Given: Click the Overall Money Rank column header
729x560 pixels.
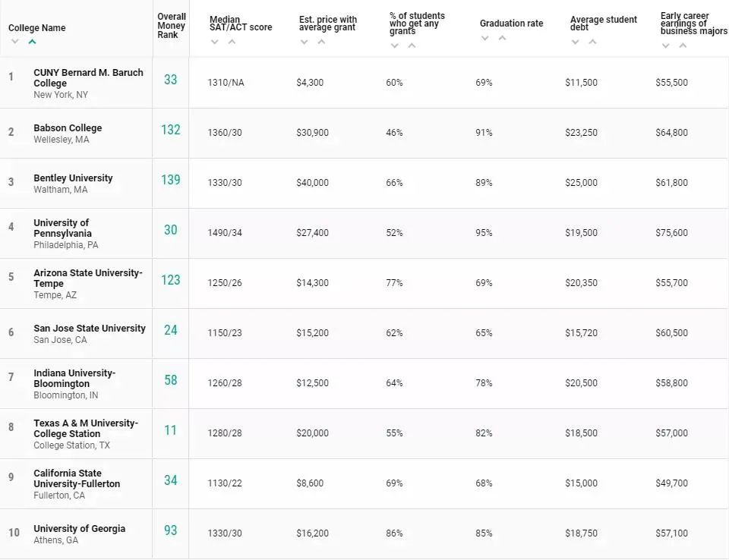Looking at the screenshot, I should click(x=172, y=26).
